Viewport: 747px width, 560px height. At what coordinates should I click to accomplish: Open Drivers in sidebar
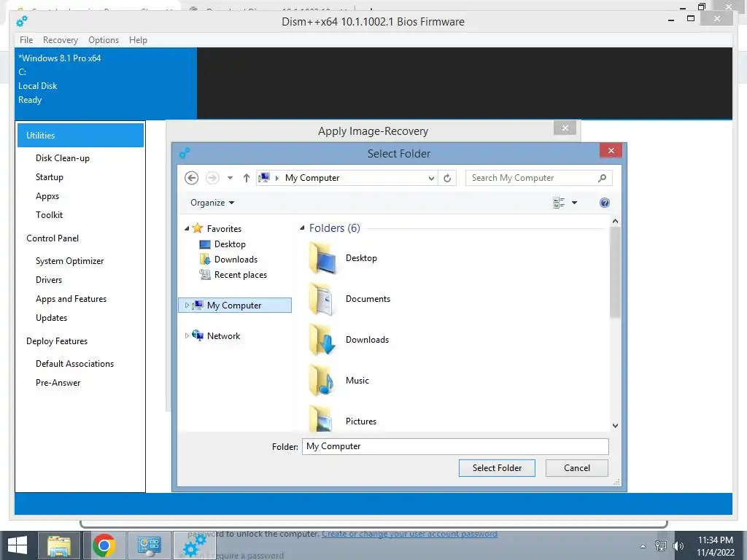click(49, 280)
